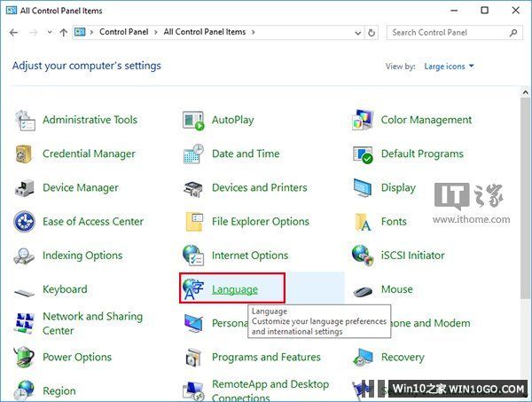Open the Programs and Features link
Viewport: 532px width, 402px height.
(266, 357)
